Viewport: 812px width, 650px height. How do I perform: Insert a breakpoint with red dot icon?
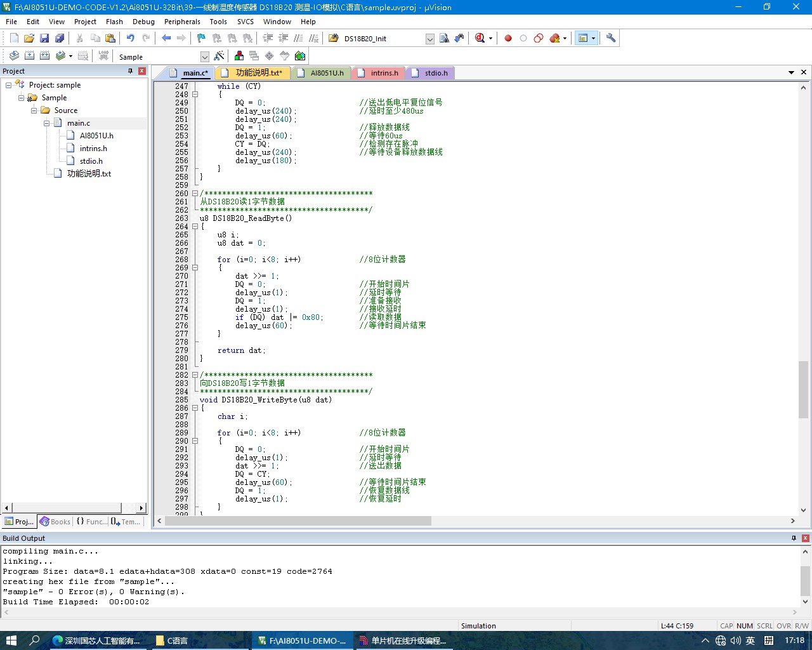pyautogui.click(x=508, y=38)
